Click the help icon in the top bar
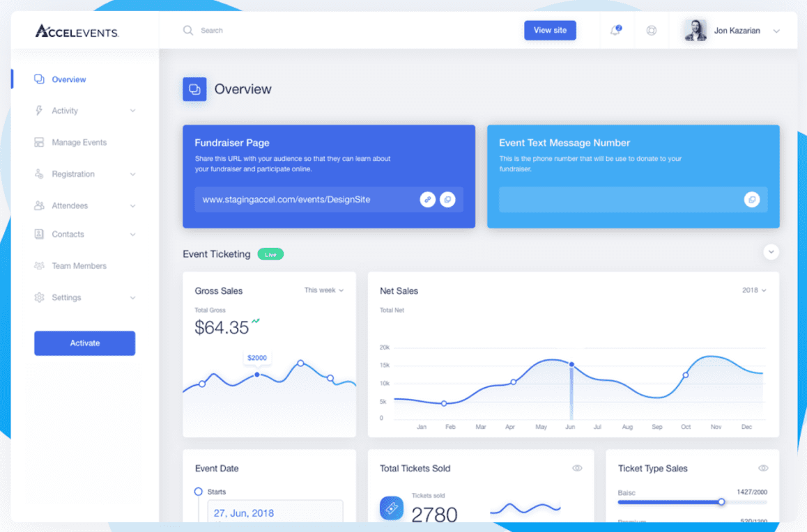 (x=652, y=30)
